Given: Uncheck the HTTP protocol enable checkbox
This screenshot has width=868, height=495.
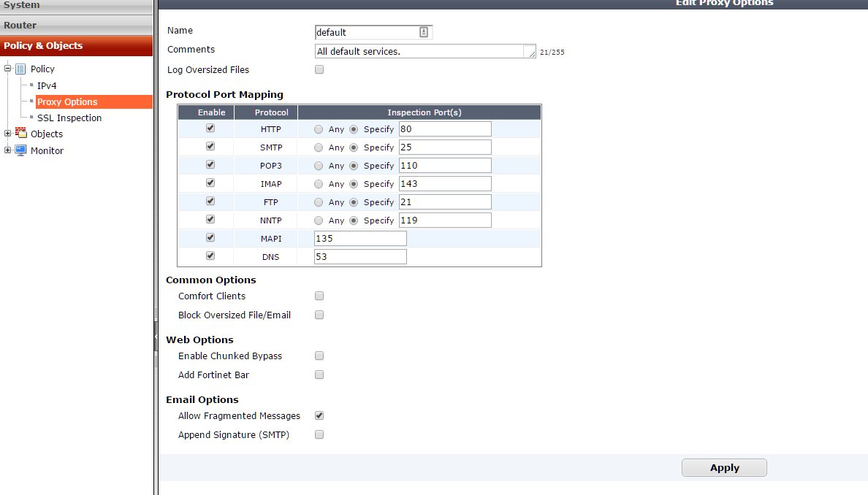Looking at the screenshot, I should click(x=210, y=128).
